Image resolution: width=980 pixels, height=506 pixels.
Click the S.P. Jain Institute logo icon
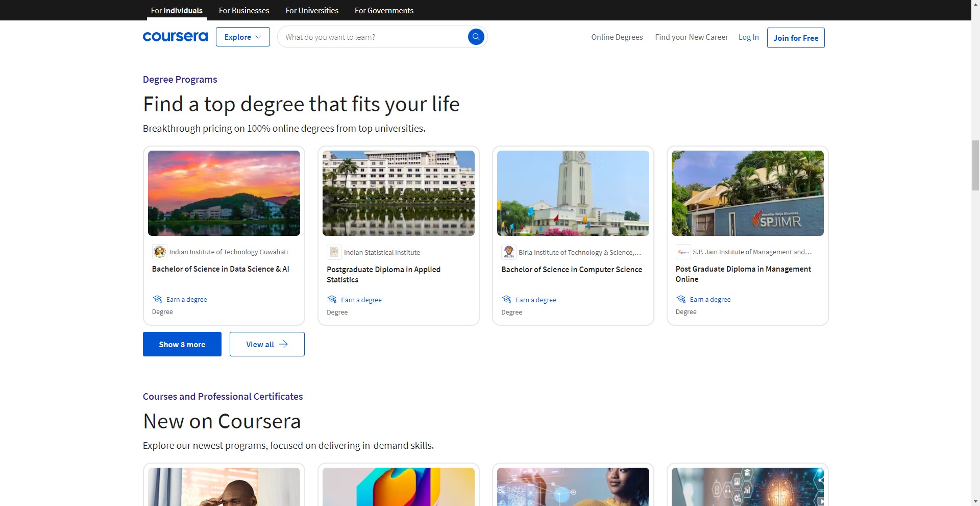[683, 252]
